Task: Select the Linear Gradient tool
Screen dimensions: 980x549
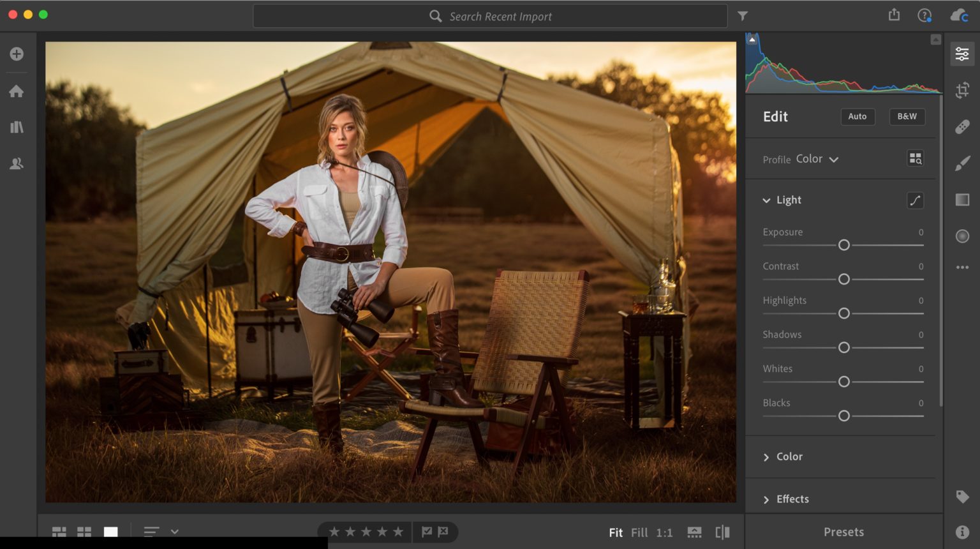Action: tap(962, 200)
